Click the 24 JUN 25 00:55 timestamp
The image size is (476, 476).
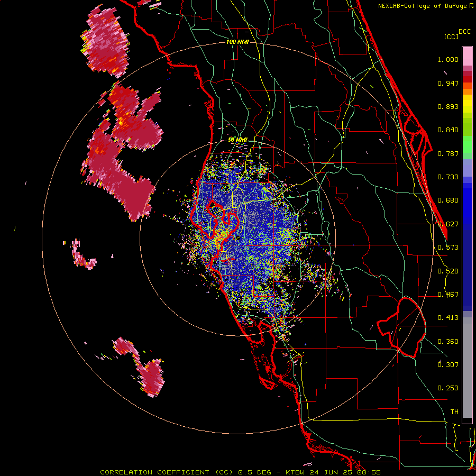[345, 472]
